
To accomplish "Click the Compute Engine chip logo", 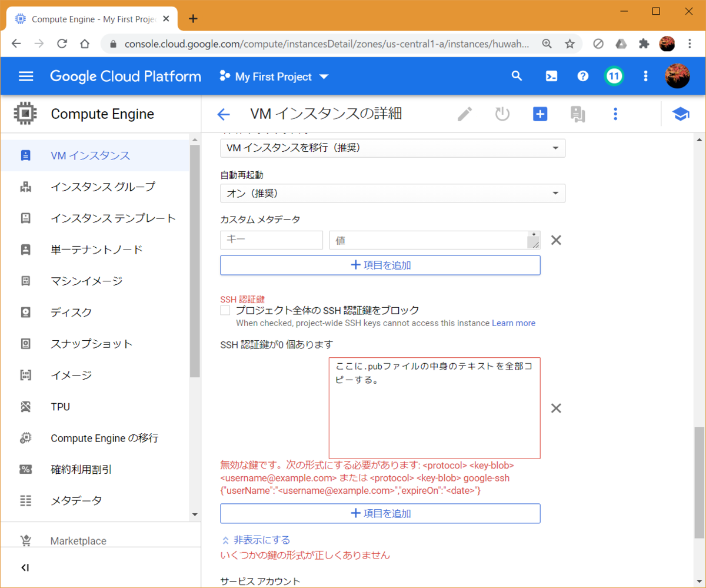I will click(25, 114).
